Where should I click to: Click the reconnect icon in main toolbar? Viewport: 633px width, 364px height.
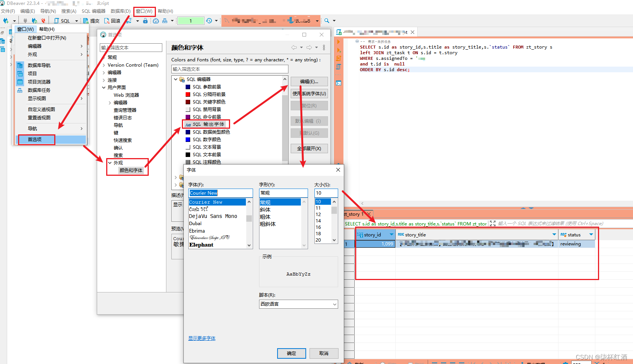tap(34, 21)
